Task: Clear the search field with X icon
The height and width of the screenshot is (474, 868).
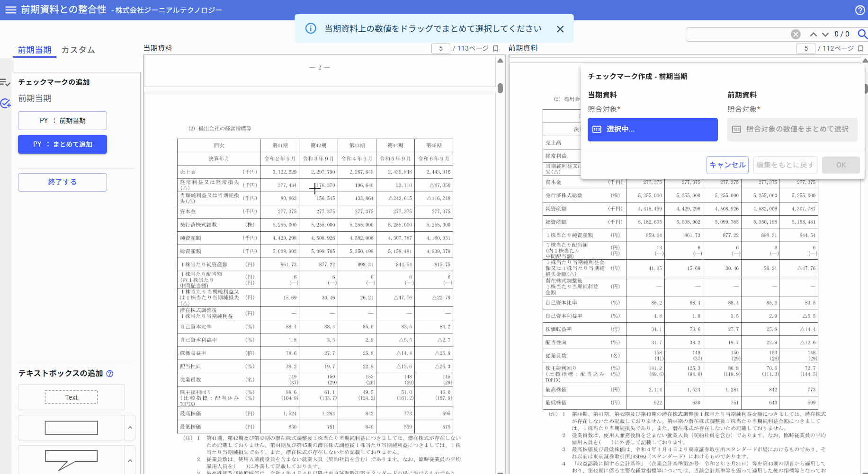Action: click(796, 34)
